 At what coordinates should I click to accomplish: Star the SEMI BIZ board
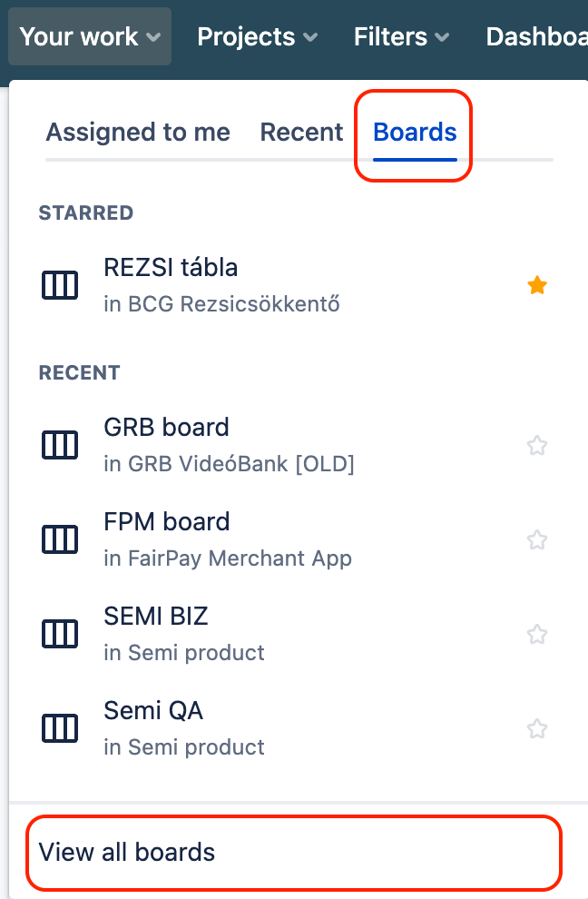537,635
